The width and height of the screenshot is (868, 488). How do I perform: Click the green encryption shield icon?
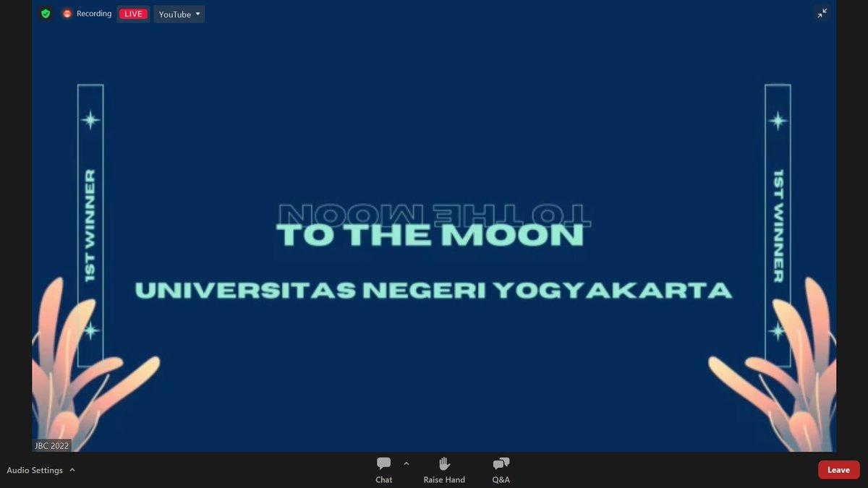pyautogui.click(x=46, y=14)
